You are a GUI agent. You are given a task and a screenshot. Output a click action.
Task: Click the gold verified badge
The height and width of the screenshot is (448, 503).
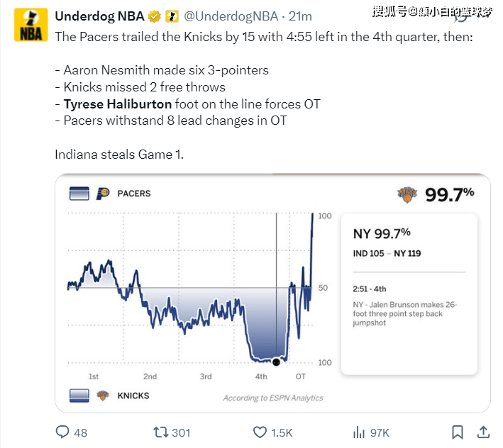point(154,16)
